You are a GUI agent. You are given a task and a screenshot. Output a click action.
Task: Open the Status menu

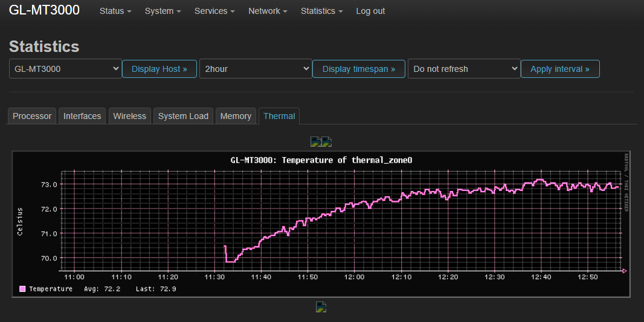pyautogui.click(x=115, y=11)
